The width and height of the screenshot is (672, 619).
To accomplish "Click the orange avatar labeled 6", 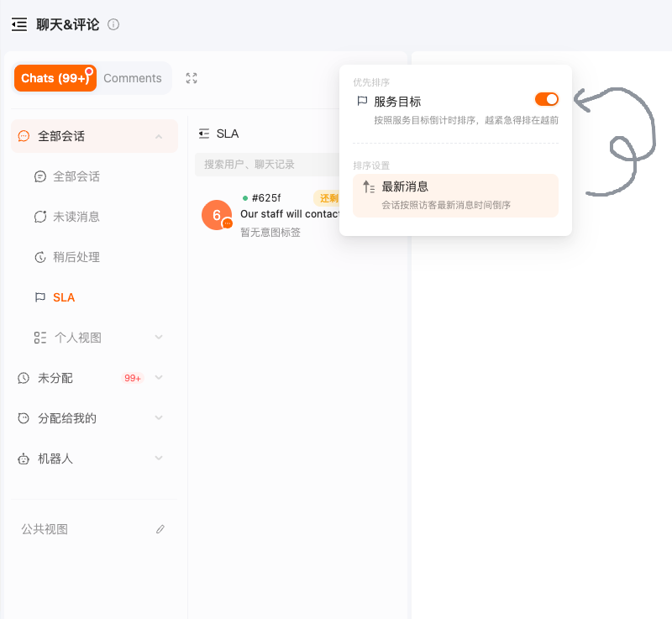I will coord(217,215).
